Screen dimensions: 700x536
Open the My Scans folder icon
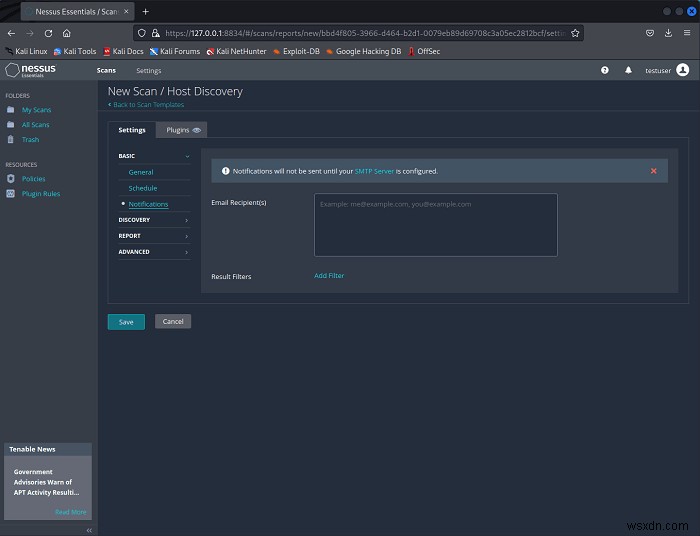(11, 110)
